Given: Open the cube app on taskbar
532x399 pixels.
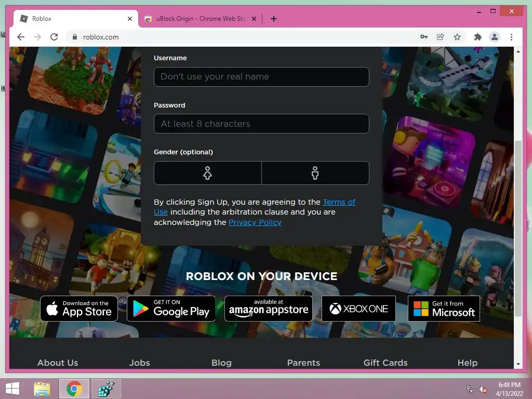Looking at the screenshot, I should pos(106,389).
